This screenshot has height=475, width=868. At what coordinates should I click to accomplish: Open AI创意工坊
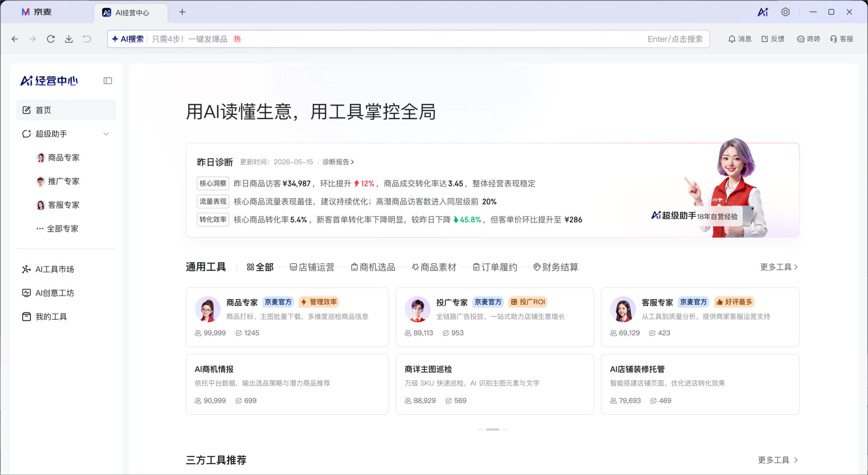click(x=66, y=293)
